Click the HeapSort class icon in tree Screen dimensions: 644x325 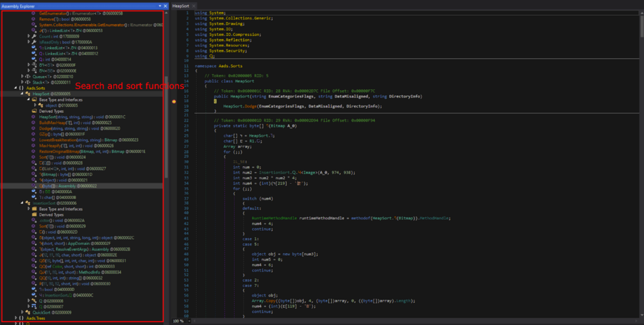(28, 94)
